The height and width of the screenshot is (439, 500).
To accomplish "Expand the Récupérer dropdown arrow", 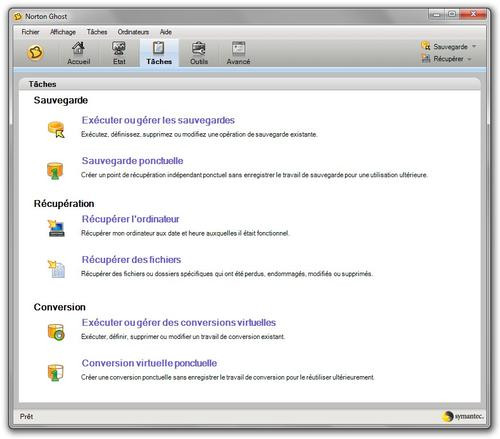I will [x=469, y=59].
